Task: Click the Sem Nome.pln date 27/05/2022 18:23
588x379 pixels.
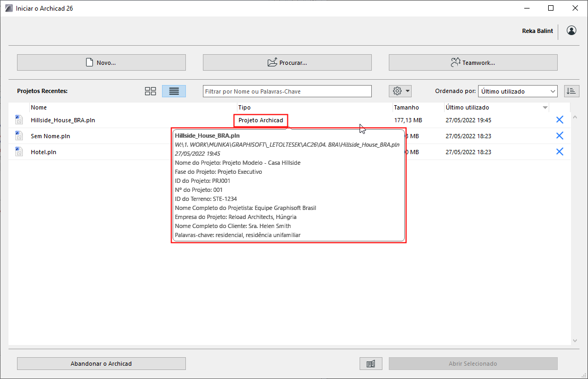Action: (x=468, y=136)
